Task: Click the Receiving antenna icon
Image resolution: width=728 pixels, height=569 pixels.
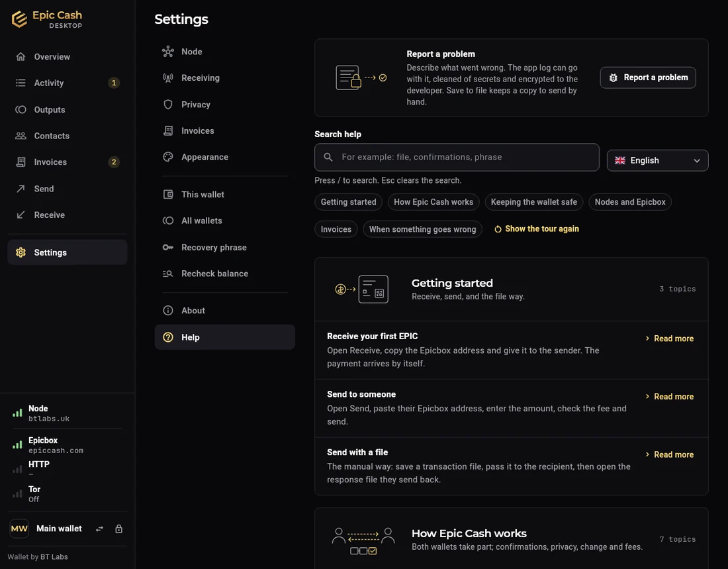Action: (168, 78)
